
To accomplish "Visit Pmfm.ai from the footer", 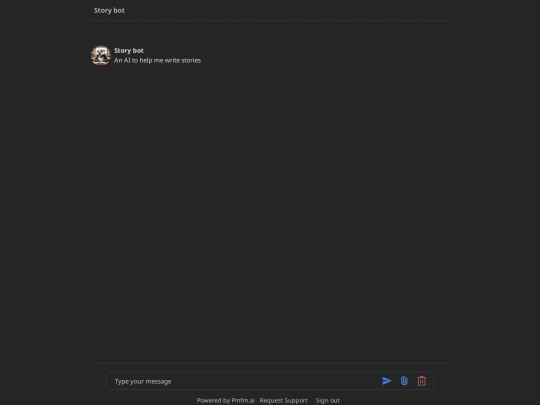I will coord(226,400).
